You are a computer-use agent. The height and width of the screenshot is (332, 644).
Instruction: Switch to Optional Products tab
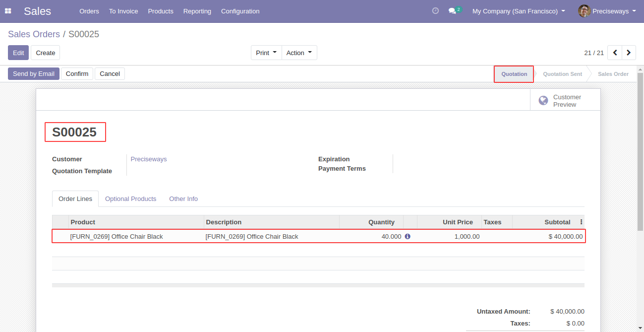(x=130, y=199)
